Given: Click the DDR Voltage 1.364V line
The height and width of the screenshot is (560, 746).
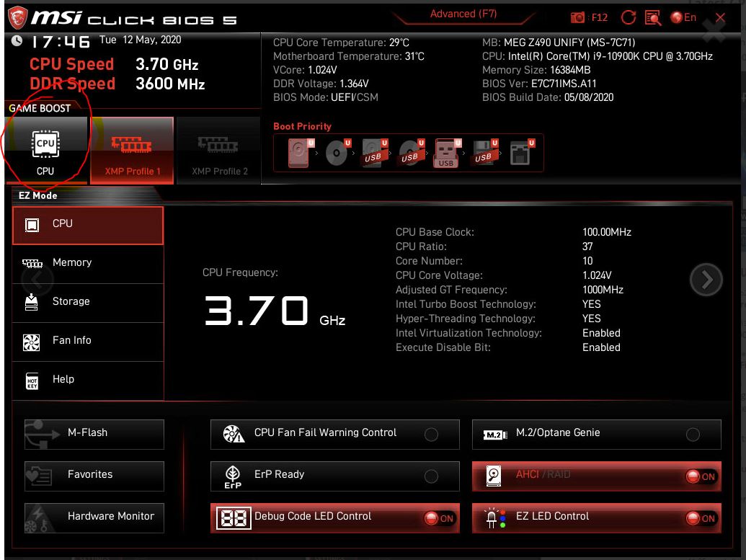Looking at the screenshot, I should 321,84.
